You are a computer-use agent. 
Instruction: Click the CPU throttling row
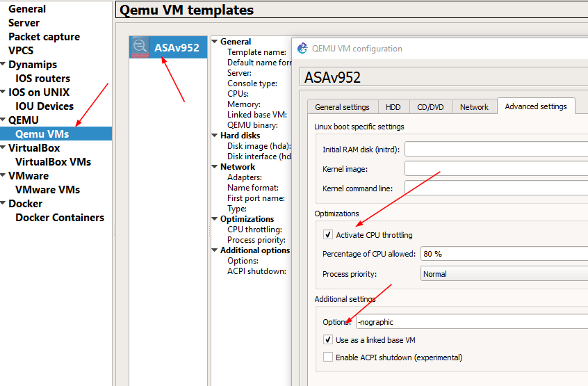(254, 230)
